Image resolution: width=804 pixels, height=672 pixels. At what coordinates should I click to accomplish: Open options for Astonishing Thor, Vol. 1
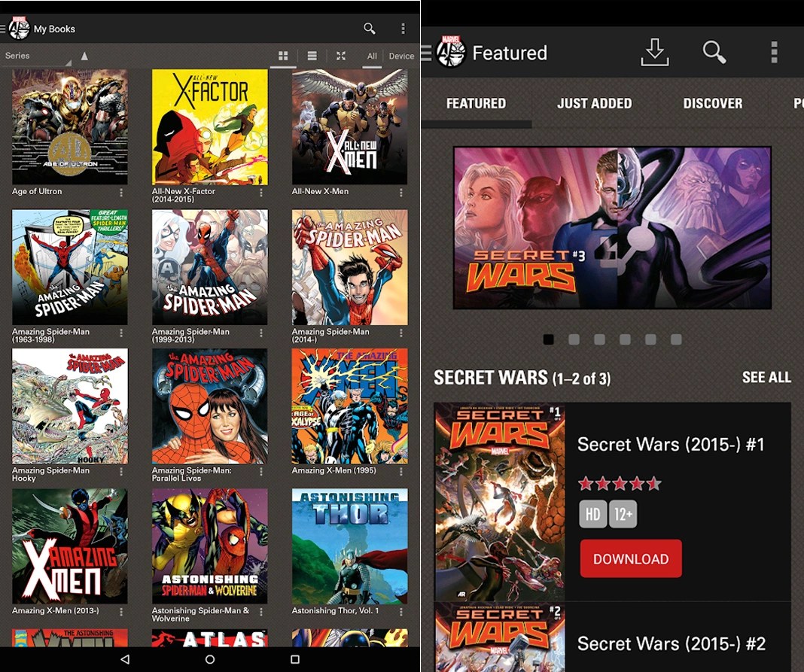click(401, 612)
